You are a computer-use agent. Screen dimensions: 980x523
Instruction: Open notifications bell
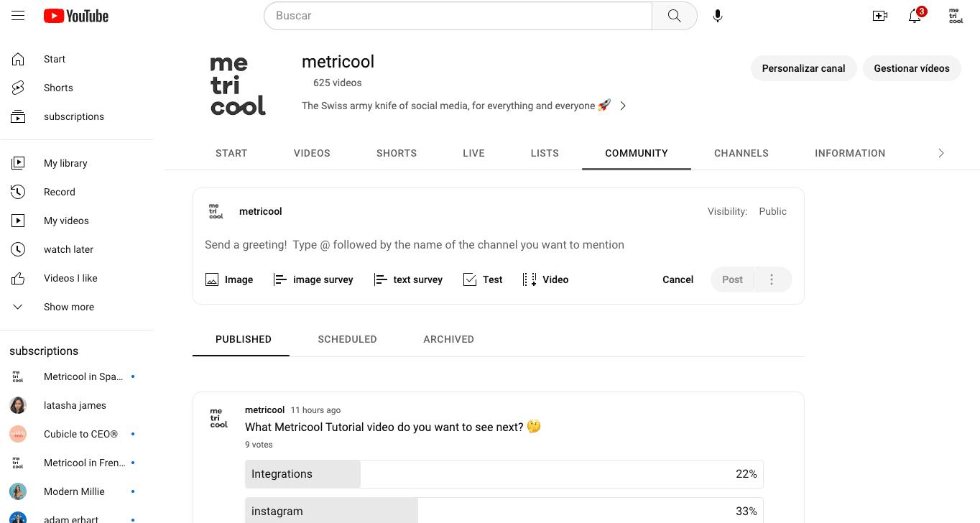(x=915, y=16)
